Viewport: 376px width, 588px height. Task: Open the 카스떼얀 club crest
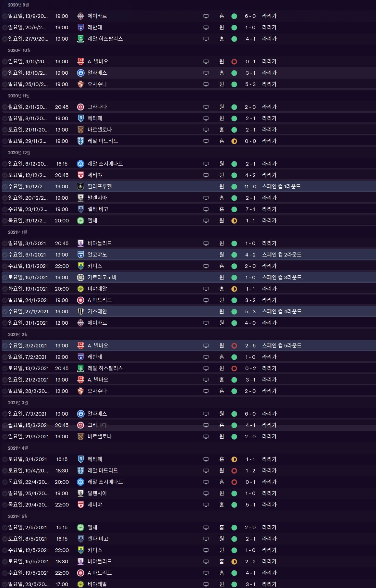[x=80, y=311]
